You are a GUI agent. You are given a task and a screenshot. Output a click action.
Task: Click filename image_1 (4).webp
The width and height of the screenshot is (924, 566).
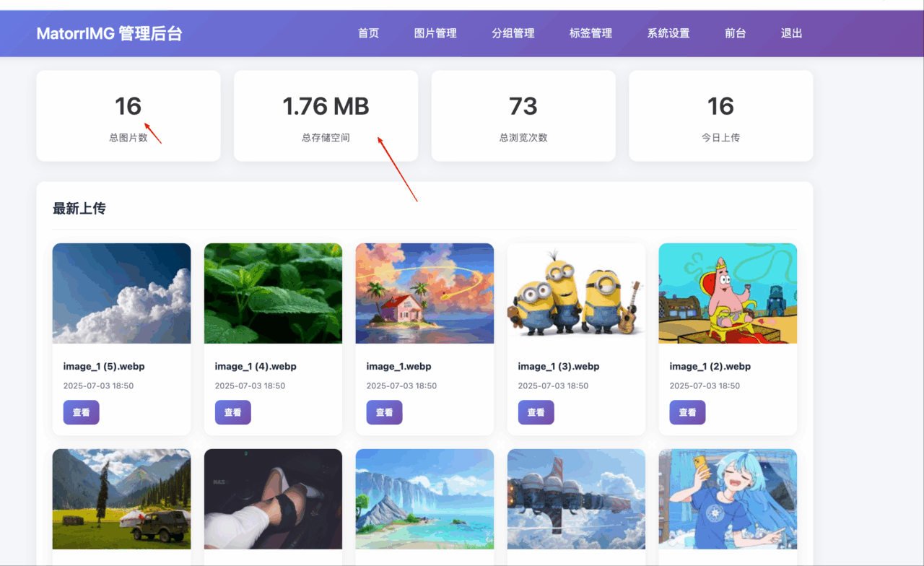tap(256, 366)
